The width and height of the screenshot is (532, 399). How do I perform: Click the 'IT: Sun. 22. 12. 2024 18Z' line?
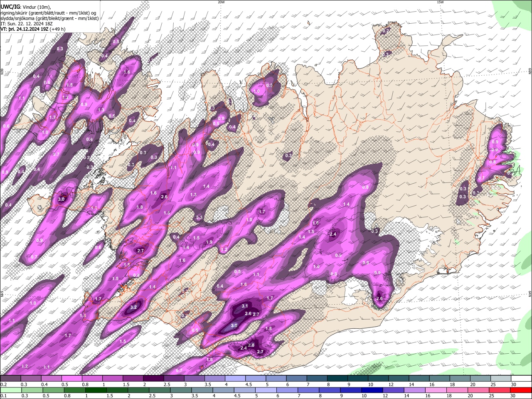(27, 24)
